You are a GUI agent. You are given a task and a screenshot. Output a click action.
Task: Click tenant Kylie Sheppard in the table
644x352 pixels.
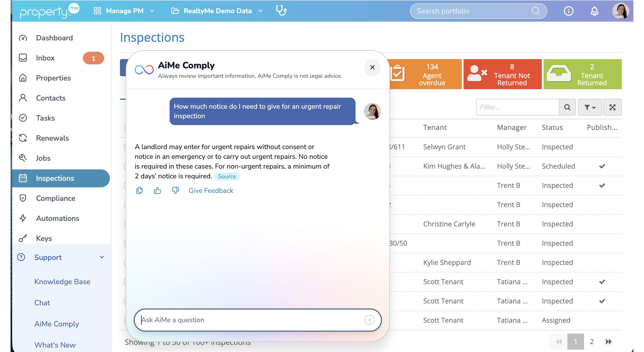click(x=447, y=262)
